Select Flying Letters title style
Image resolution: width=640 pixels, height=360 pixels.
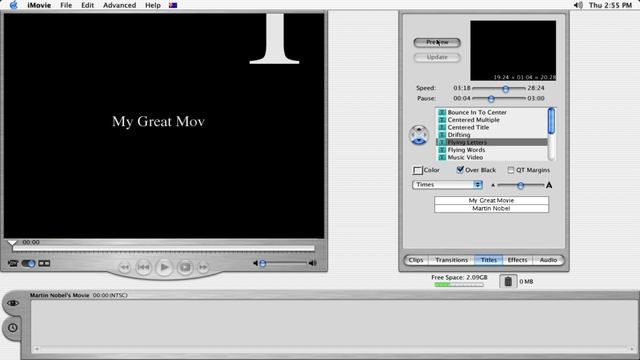pyautogui.click(x=492, y=142)
